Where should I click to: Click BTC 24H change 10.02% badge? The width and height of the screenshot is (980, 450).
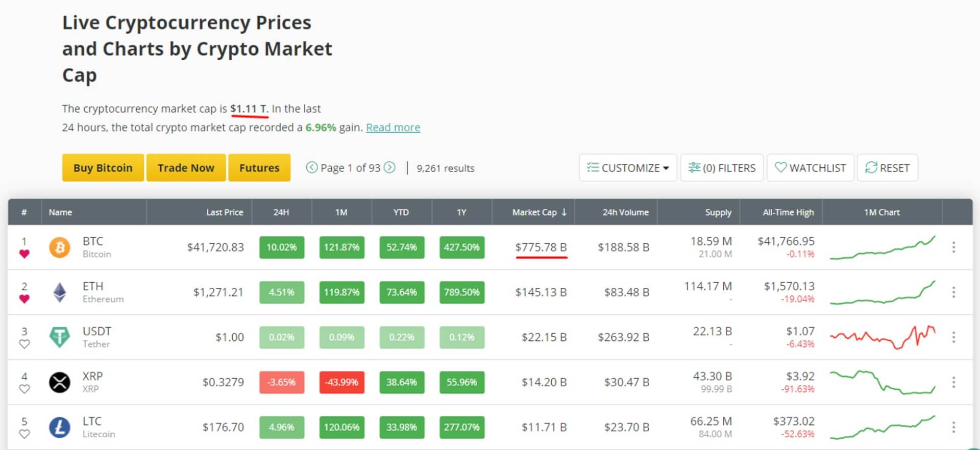click(x=282, y=247)
